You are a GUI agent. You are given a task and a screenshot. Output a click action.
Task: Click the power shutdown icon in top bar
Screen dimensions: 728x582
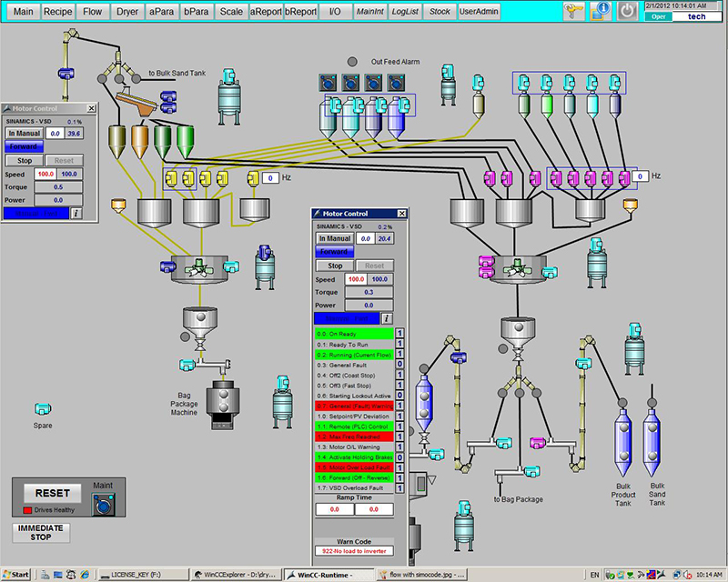point(628,11)
